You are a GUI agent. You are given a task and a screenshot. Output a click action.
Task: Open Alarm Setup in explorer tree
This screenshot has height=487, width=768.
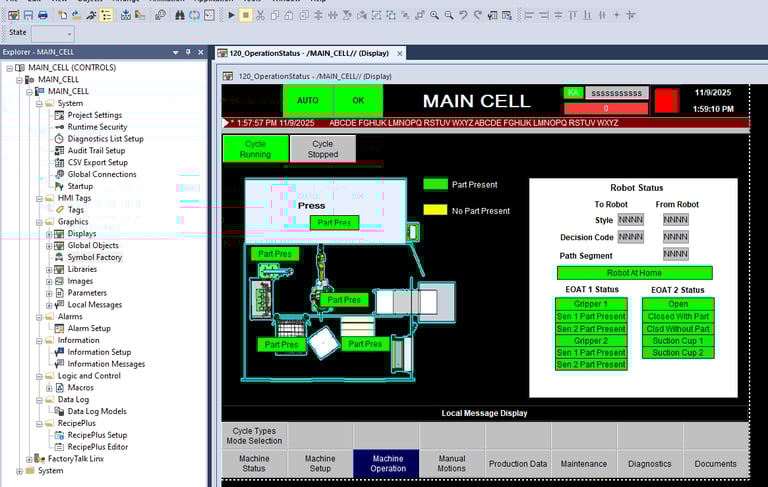pyautogui.click(x=89, y=328)
